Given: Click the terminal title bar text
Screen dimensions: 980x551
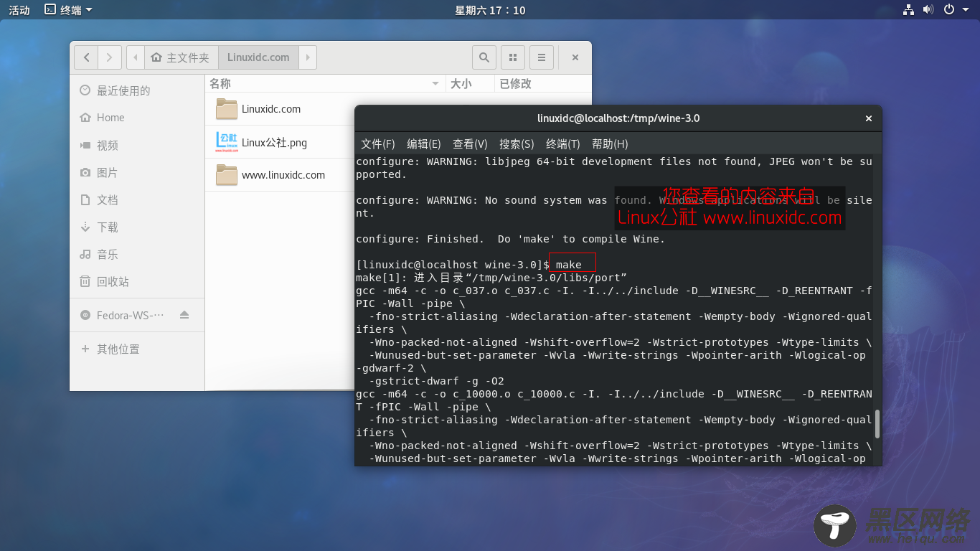Looking at the screenshot, I should point(618,118).
